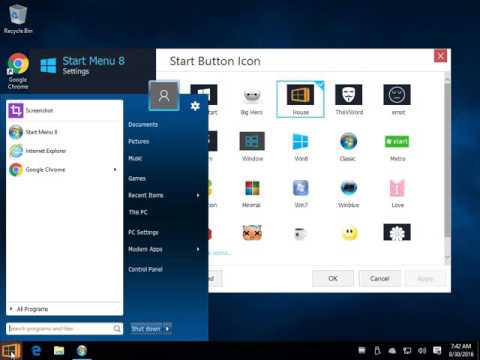Viewport: 480px width, 360px height.
Task: Expand Google Chrome submenu arrow
Action: coord(115,170)
